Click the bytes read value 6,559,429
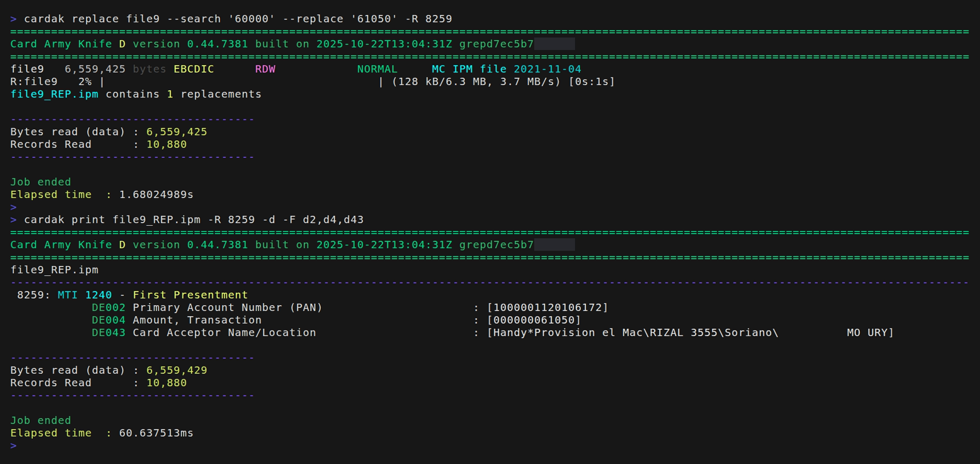Viewport: 980px width, 464px height. [x=176, y=370]
